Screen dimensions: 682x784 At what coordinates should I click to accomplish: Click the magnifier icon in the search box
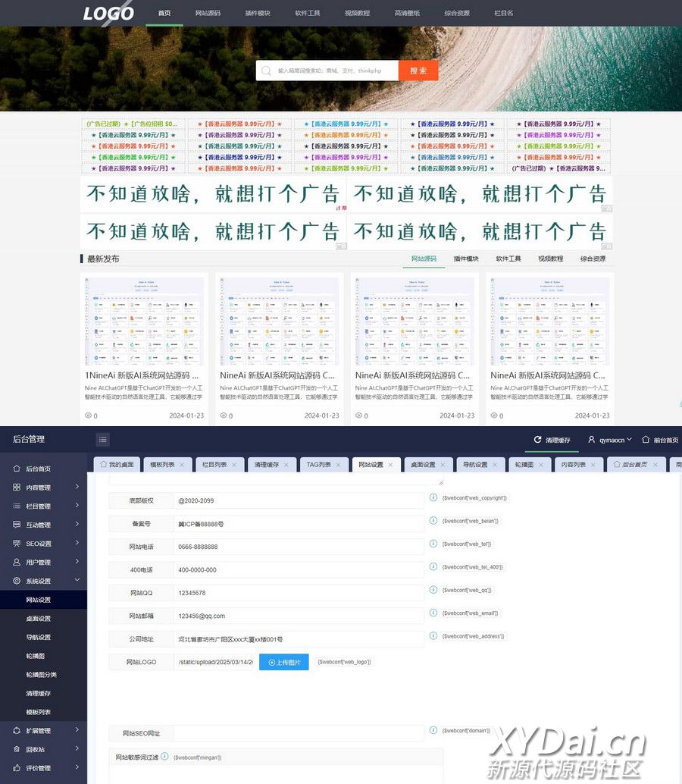[x=266, y=71]
